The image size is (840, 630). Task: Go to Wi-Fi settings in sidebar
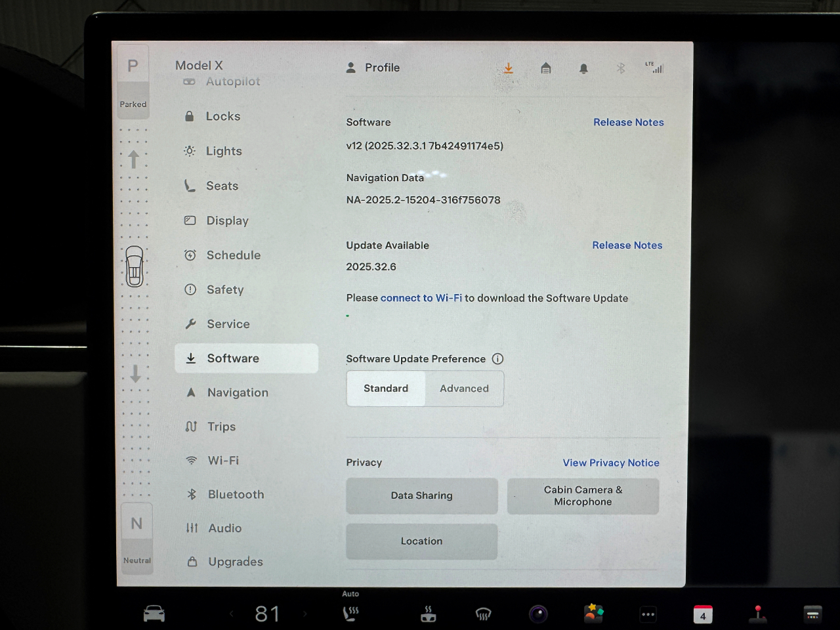click(223, 461)
